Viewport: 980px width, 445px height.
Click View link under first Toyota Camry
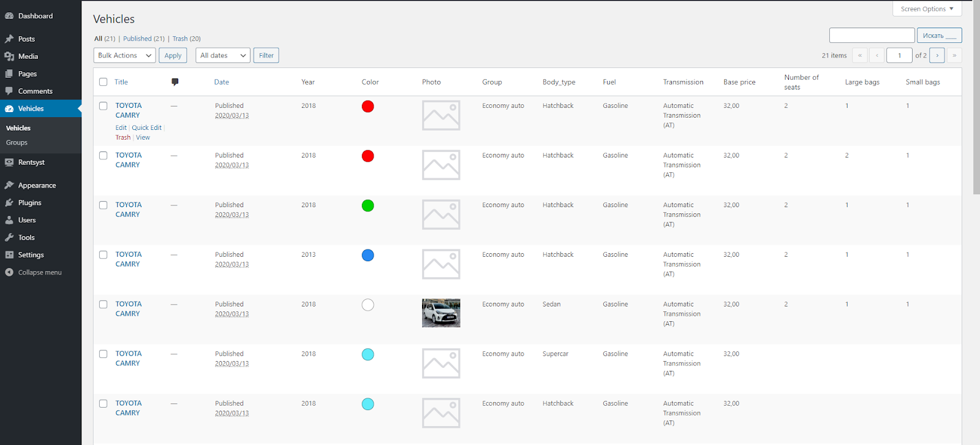(143, 137)
